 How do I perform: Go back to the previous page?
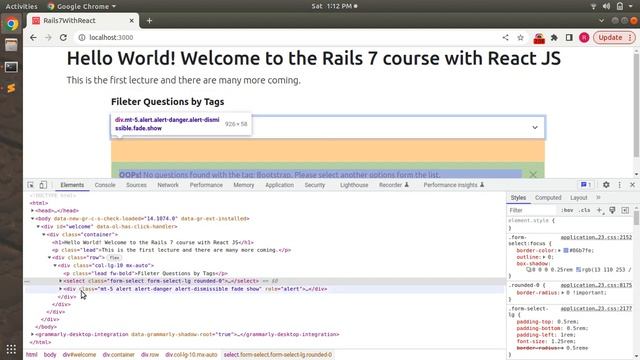tap(33, 38)
